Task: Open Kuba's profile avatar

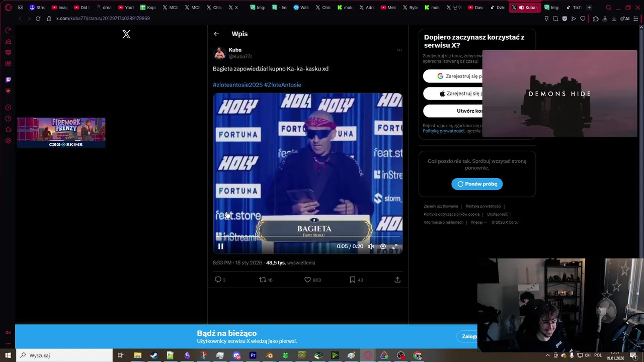Action: (219, 53)
